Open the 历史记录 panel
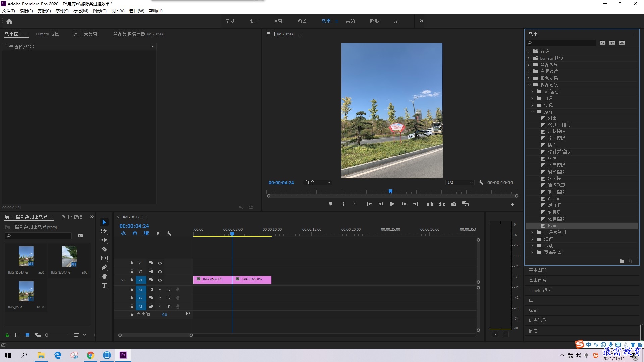Viewport: 644px width, 362px height. (x=537, y=320)
